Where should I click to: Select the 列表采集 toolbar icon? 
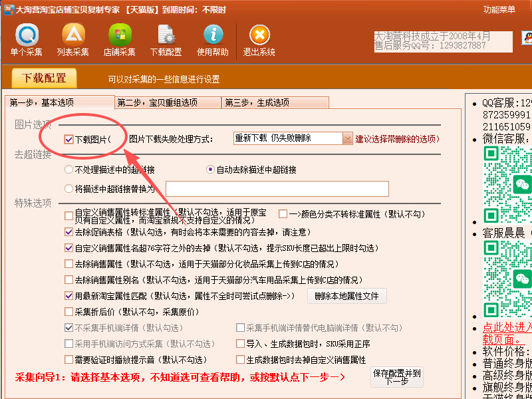click(x=73, y=35)
